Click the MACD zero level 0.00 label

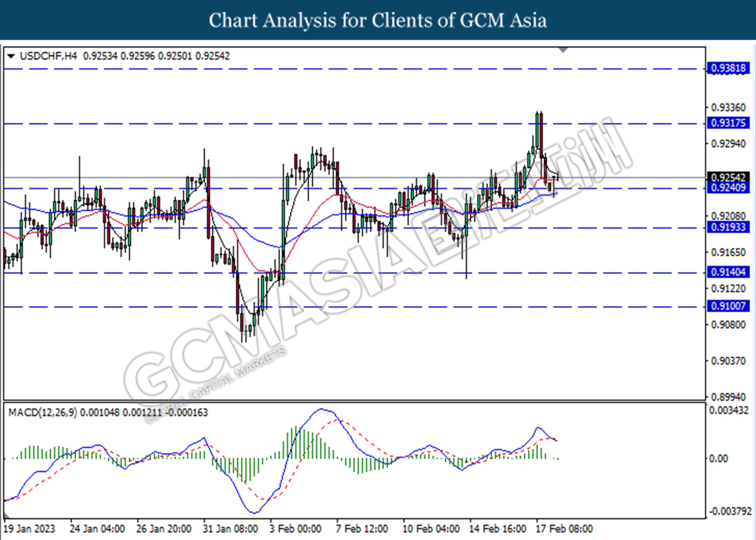[x=718, y=459]
